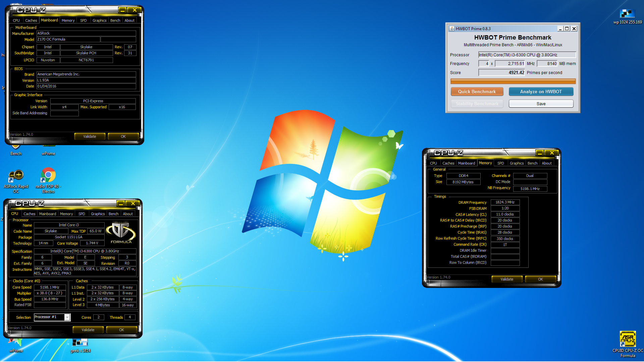The height and width of the screenshot is (362, 644).
Task: Minimize the CPU-Z Mainboard window
Action: click(x=122, y=10)
